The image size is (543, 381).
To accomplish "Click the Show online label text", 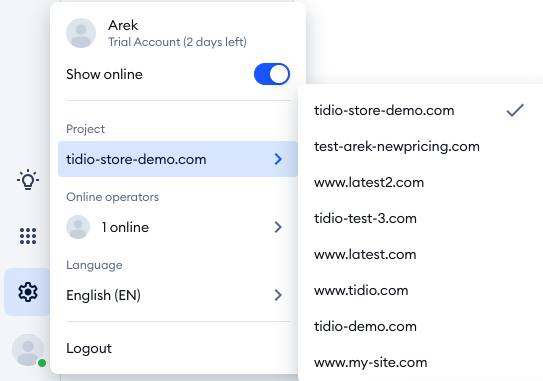I will 104,74.
